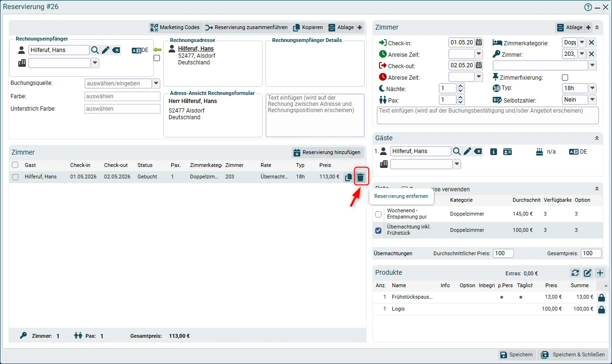
Task: Duplicate the Hilferuf, Hans row with copy icon
Action: (x=348, y=177)
